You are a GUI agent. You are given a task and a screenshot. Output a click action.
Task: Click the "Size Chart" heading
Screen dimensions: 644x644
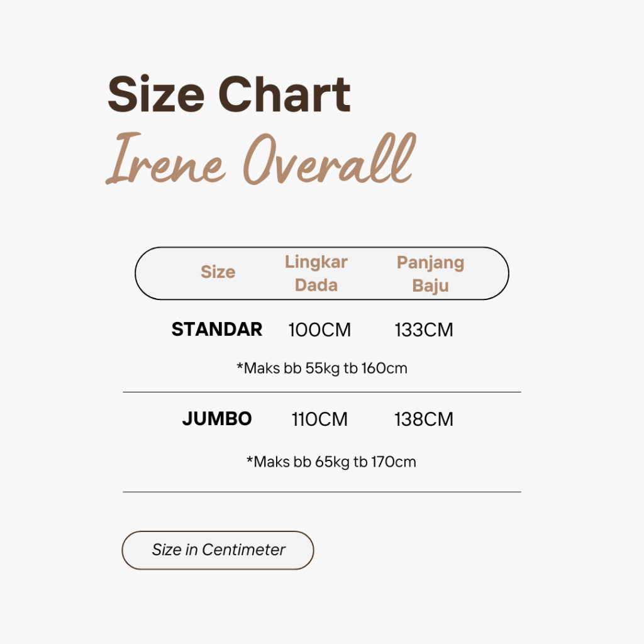point(229,94)
